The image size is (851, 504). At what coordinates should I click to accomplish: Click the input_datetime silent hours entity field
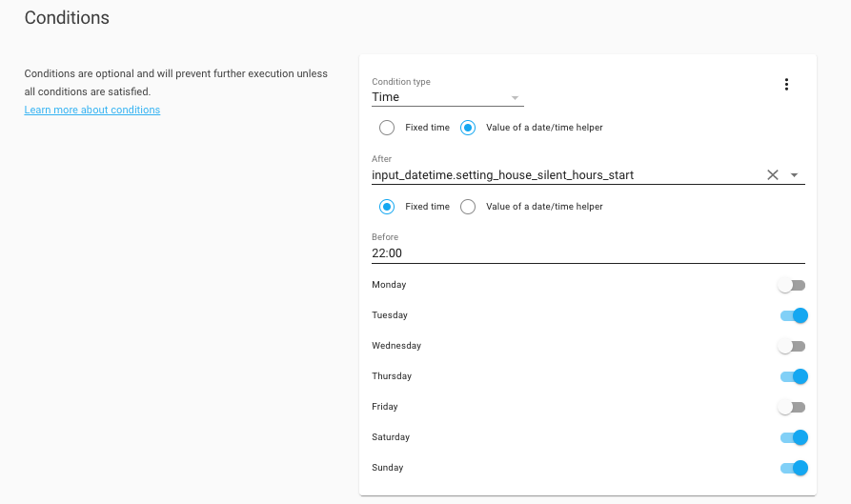coord(562,175)
